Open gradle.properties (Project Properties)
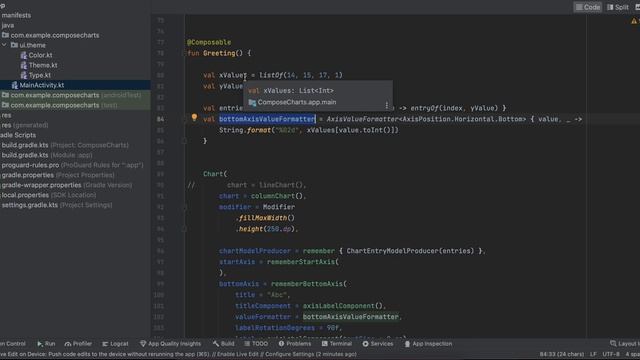The height and width of the screenshot is (360, 640). (58, 175)
